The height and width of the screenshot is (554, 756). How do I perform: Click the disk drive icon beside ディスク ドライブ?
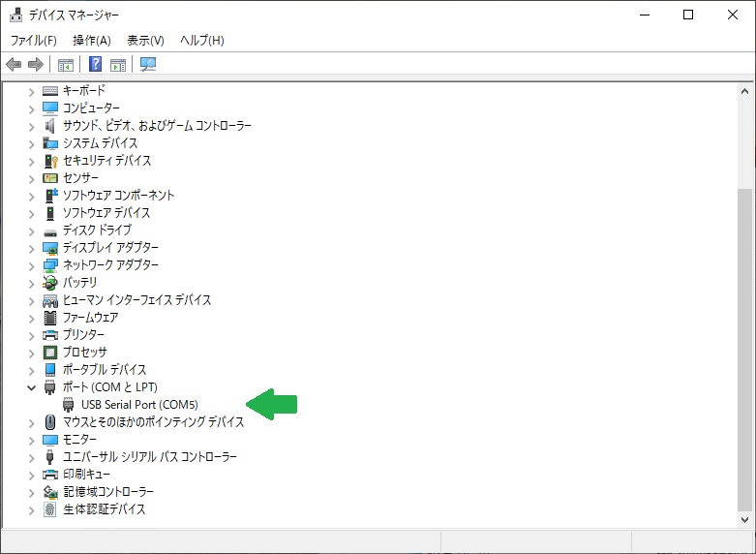[50, 232]
